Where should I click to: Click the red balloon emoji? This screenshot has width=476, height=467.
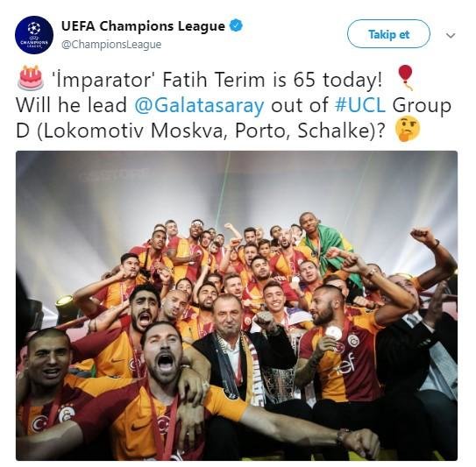406,78
